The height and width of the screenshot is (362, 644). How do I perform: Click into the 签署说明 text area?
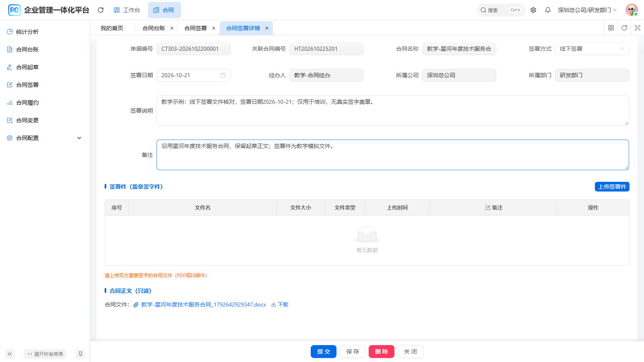392,111
